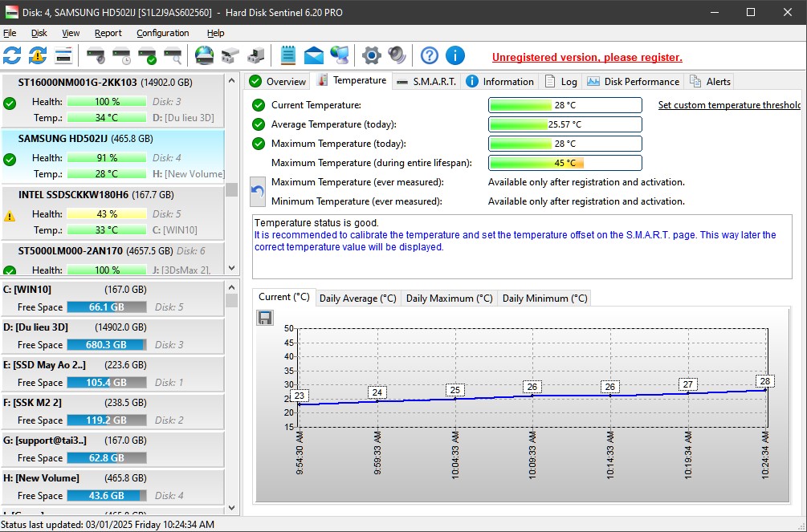Viewport: 807px width, 532px height.
Task: Click the disk with green checkmark icon
Action: pos(147,55)
